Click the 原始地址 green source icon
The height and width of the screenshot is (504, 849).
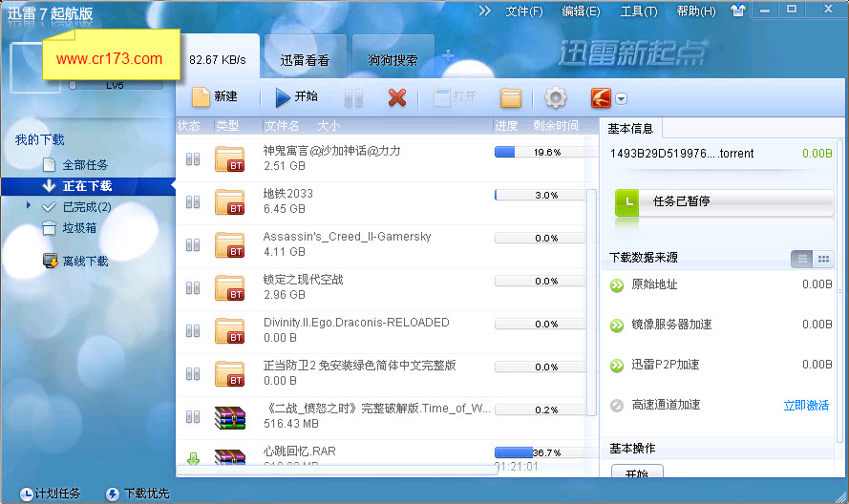[x=617, y=285]
